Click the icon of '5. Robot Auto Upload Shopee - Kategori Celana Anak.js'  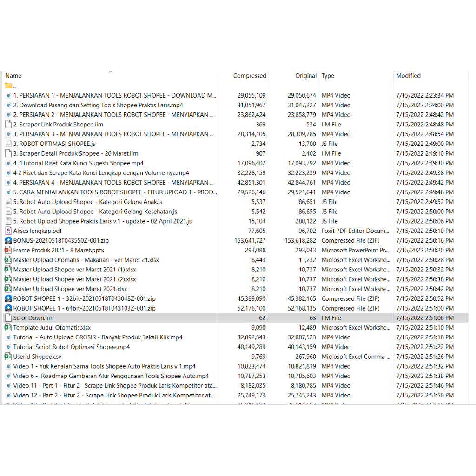tap(8, 202)
